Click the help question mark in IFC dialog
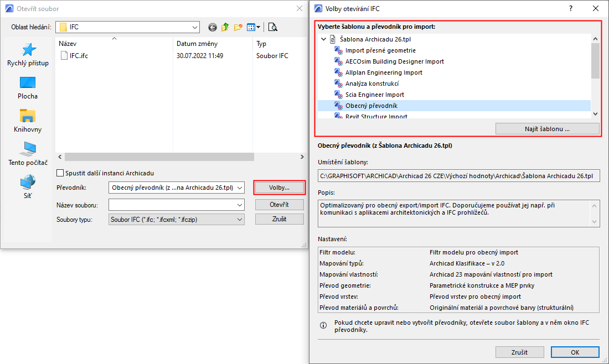609x364 pixels. point(571,8)
